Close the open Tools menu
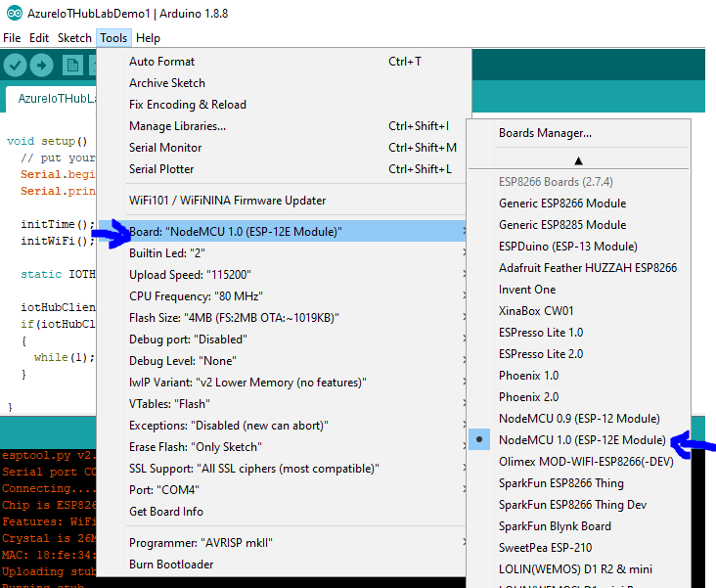Image resolution: width=716 pixels, height=588 pixels. (113, 38)
